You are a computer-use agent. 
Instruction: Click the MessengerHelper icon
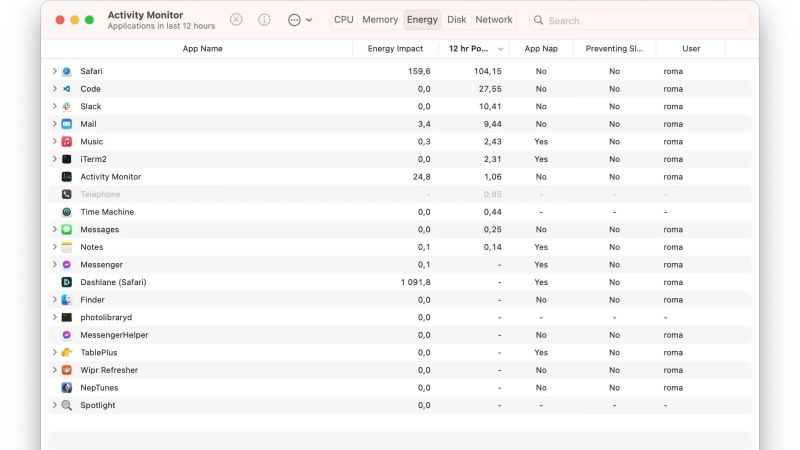click(67, 335)
